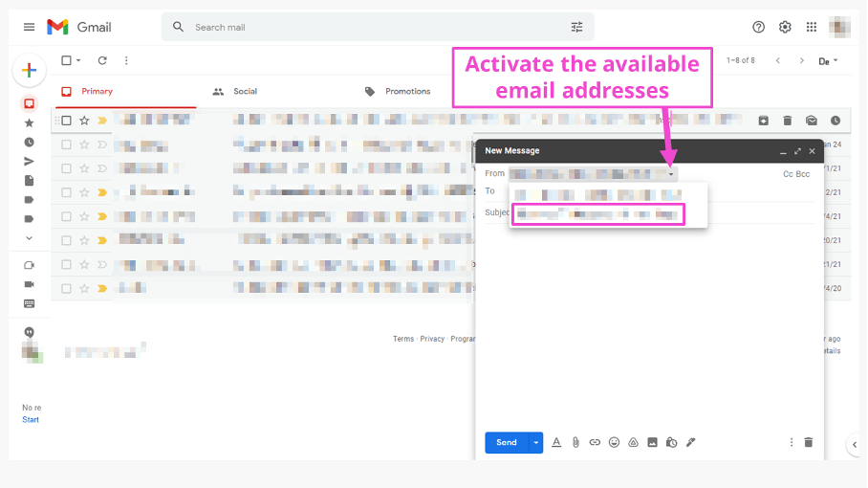868x488 pixels.
Task: Refresh the inbox
Action: click(102, 60)
